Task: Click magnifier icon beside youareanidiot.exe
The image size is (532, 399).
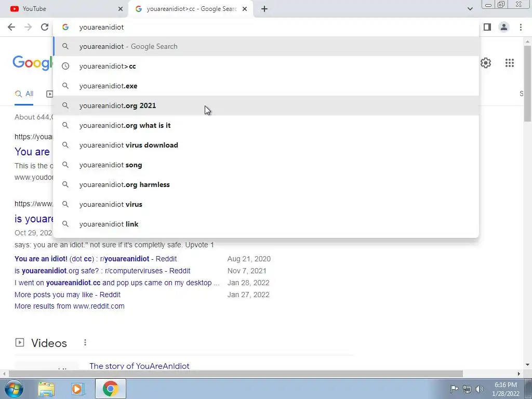Action: tap(65, 86)
